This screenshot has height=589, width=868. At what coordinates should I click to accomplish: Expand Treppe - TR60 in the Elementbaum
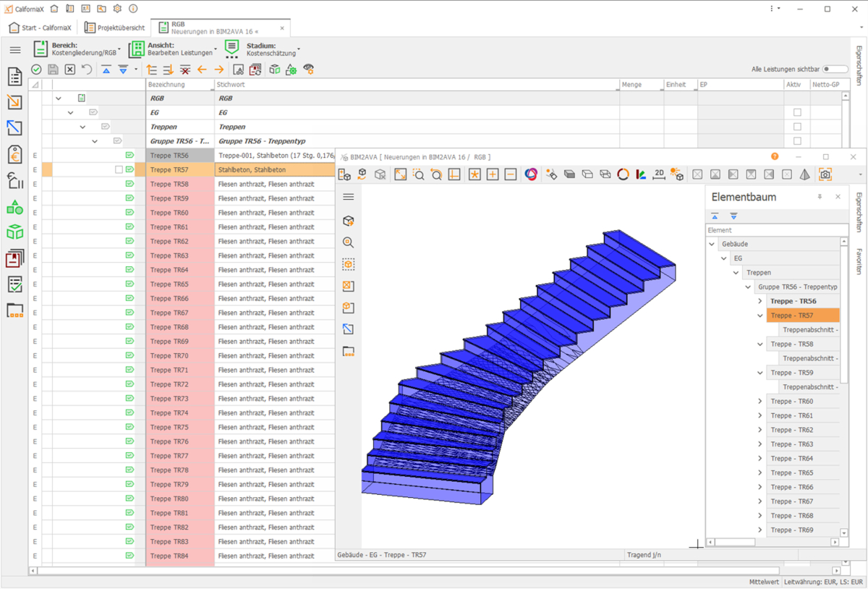click(x=759, y=402)
